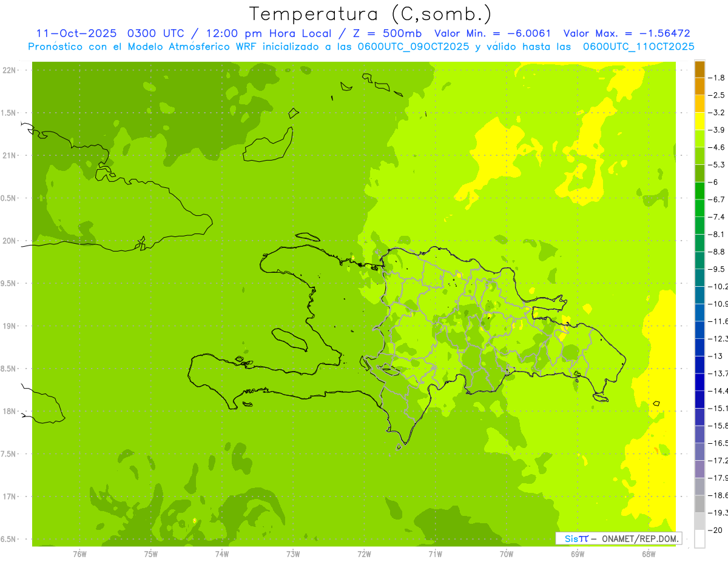Click the "69W" longitude label
The image size is (728, 562).
coord(578,554)
